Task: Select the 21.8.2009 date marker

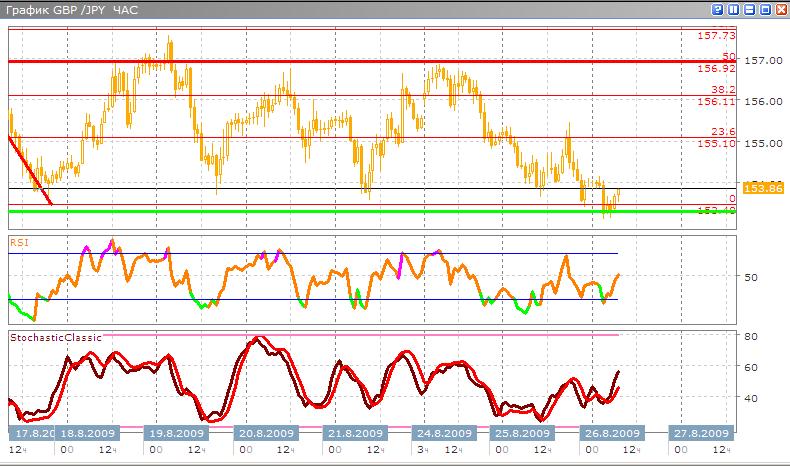Action: (x=355, y=433)
